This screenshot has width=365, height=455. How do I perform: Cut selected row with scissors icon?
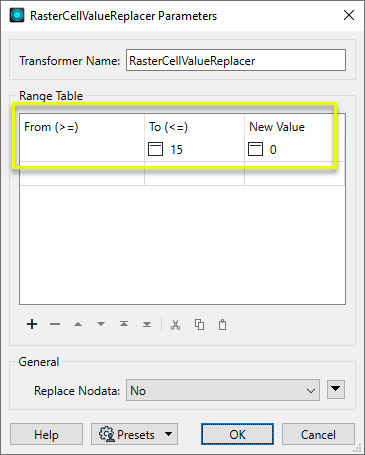point(175,324)
